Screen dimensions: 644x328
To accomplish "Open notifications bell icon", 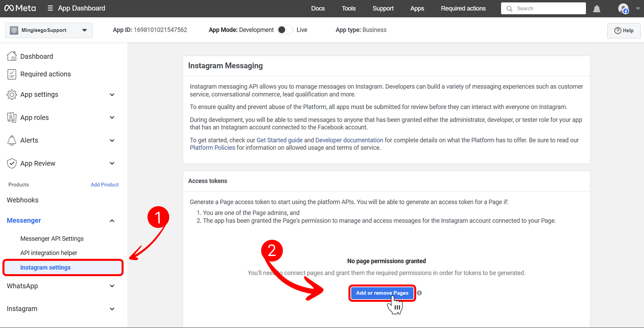I will pos(597,9).
